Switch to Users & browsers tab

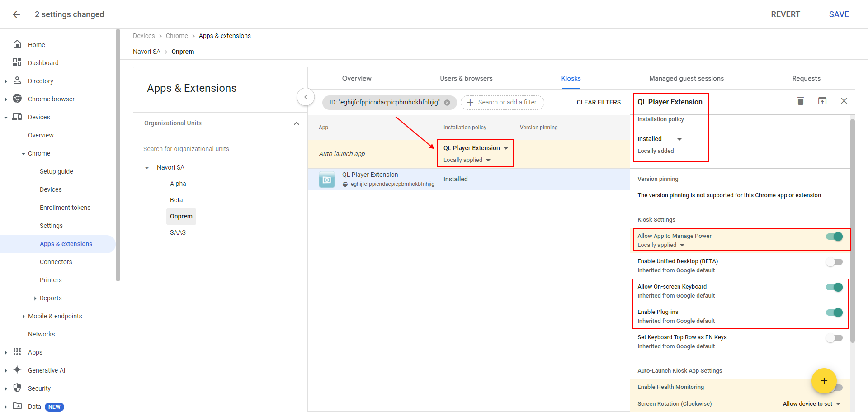coord(466,78)
